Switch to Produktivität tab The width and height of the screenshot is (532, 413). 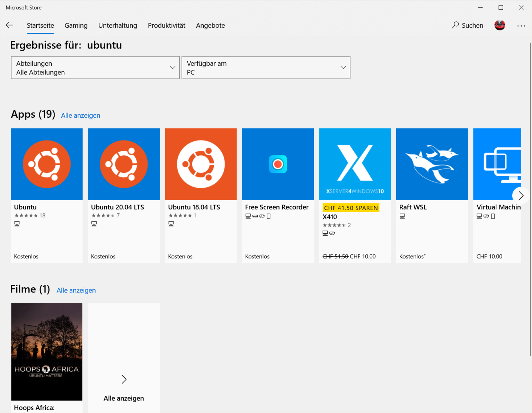167,25
